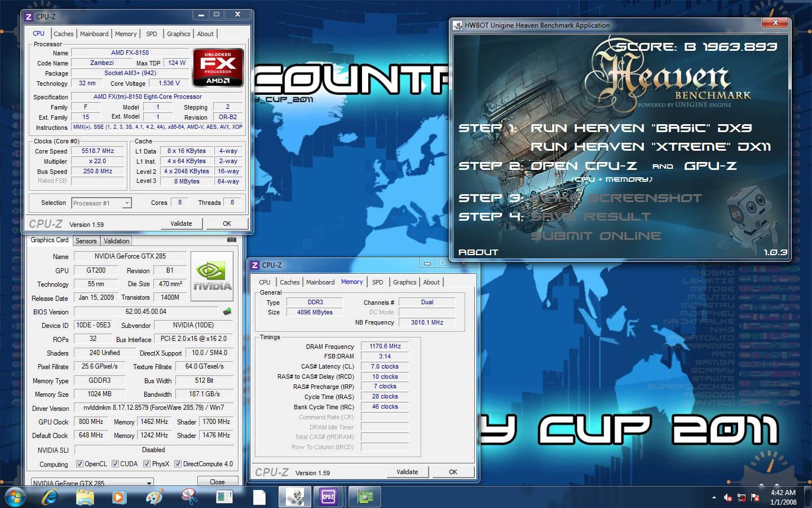This screenshot has width=812, height=508.
Task: Click the Core Speed value 5518.7 MHz
Action: coord(98,151)
